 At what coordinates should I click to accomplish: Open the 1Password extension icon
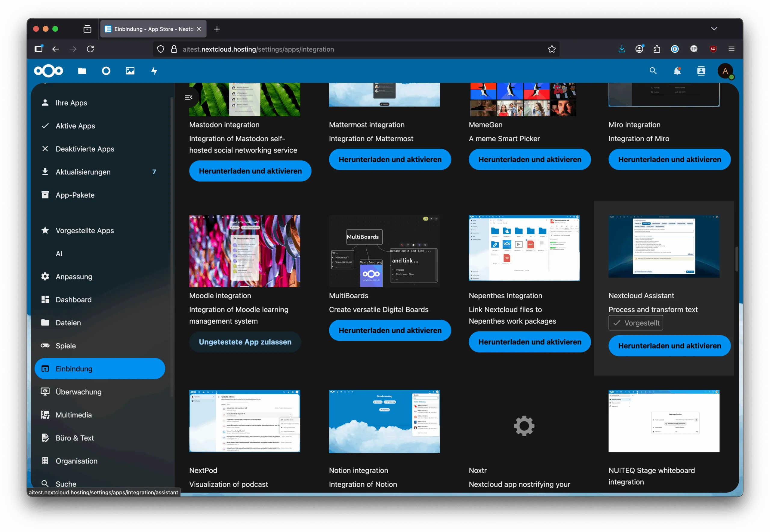coord(675,49)
